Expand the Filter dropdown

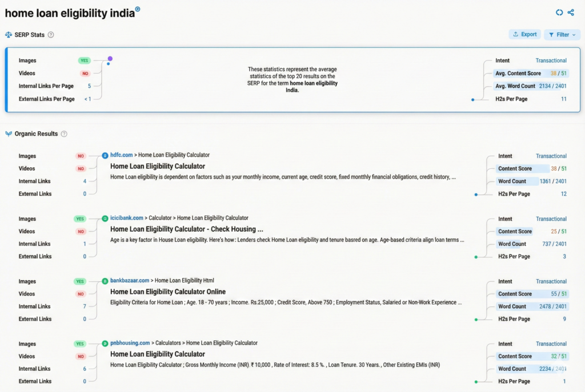(562, 35)
